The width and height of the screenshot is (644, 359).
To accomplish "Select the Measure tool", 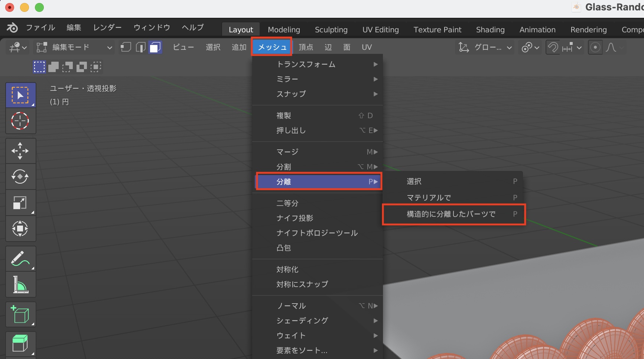I will 20,285.
